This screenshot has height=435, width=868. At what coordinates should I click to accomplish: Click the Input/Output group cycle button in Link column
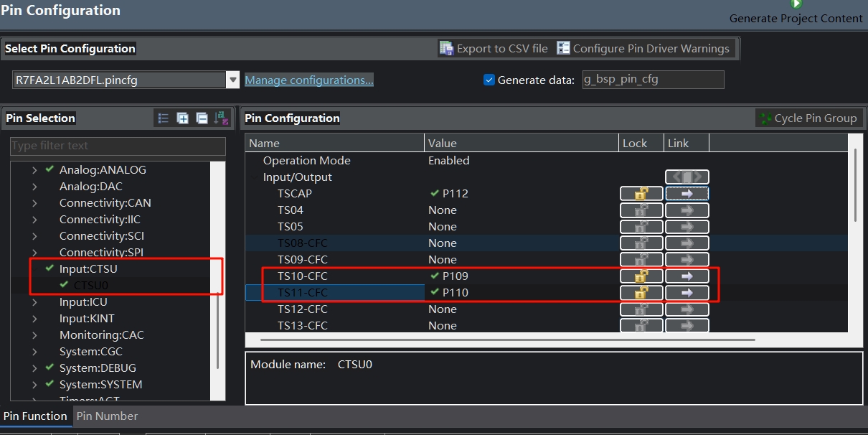click(687, 177)
